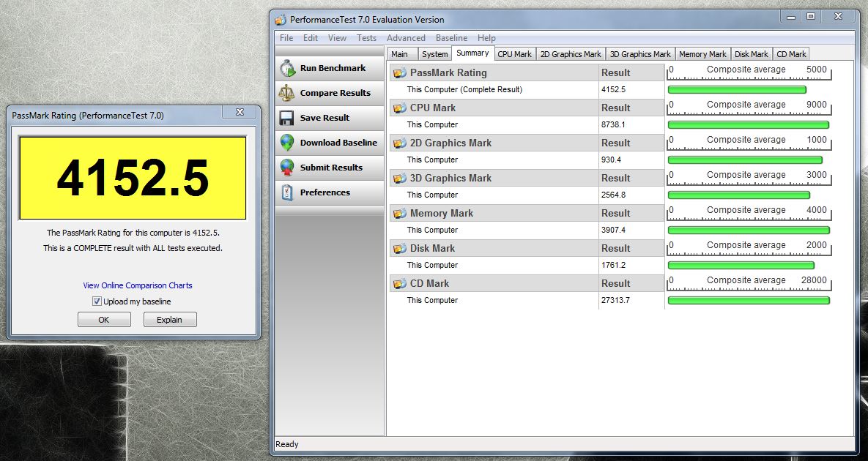Open the File menu
The image size is (868, 461).
[286, 37]
